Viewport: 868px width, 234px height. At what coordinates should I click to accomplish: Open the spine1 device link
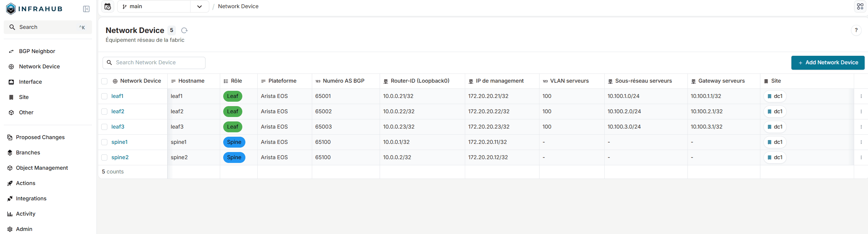tap(120, 142)
